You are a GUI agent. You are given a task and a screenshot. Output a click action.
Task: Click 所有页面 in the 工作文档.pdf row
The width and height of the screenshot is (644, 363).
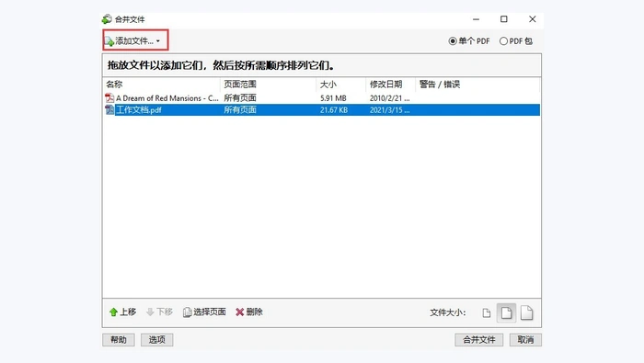pos(240,110)
